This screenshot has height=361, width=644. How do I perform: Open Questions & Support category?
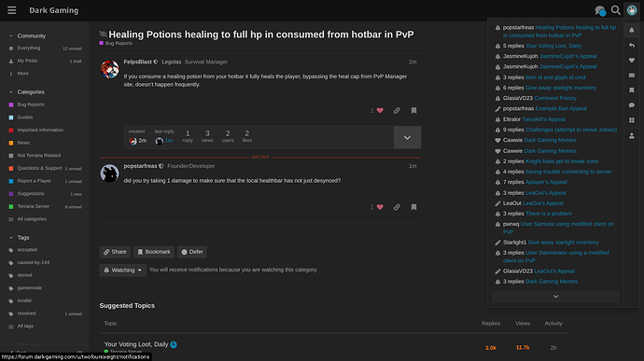(x=39, y=169)
